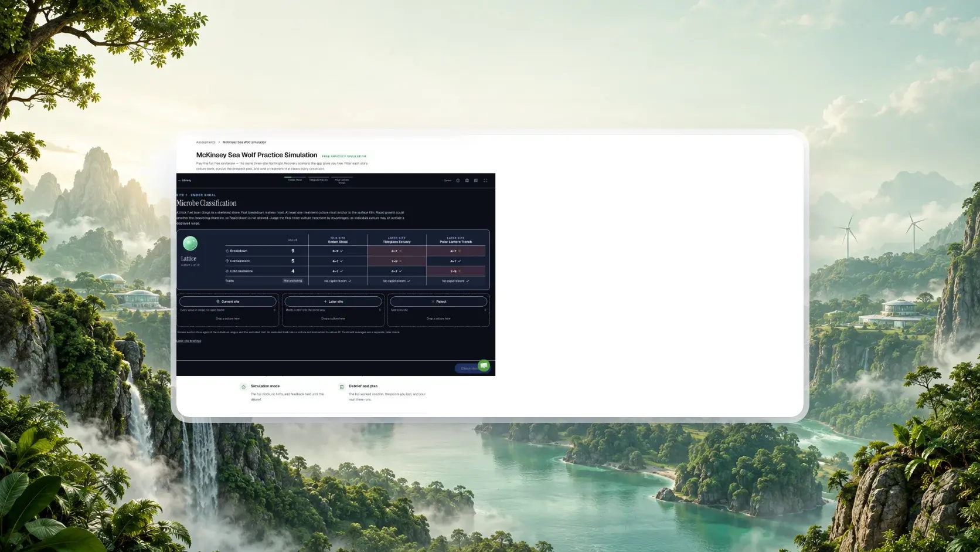Enter fullscreen mode via expand icon
This screenshot has width=980, height=552.
pyautogui.click(x=485, y=181)
